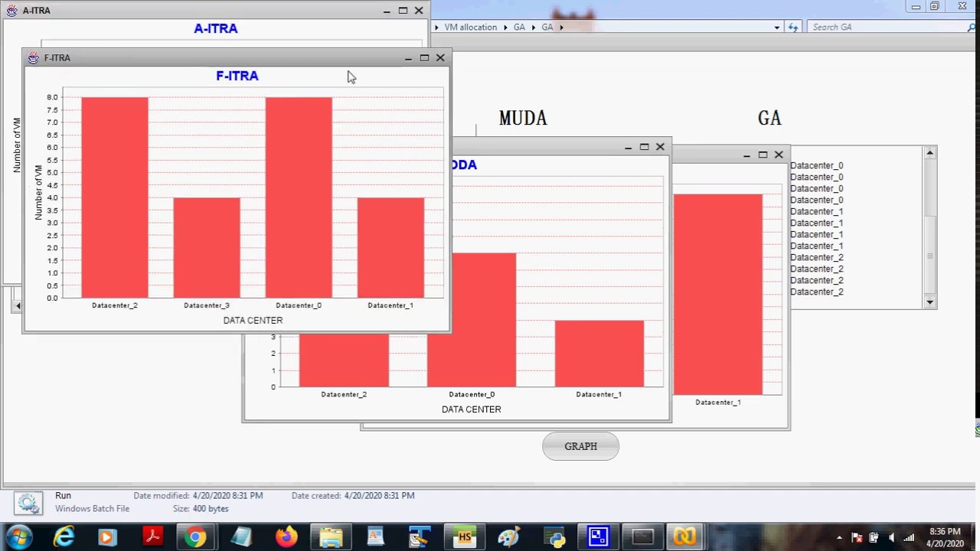Open the NetBeans taskbar icon
Viewport: 980px width, 551px height.
tap(685, 537)
